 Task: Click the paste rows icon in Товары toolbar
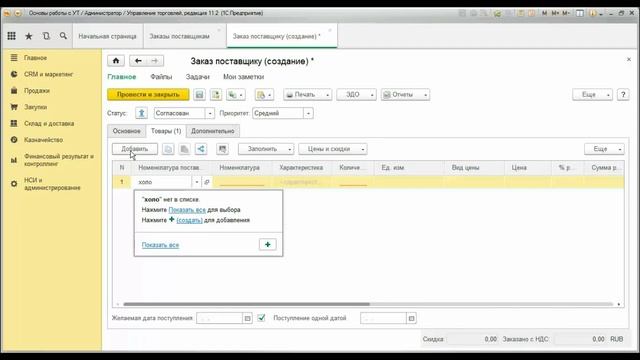click(x=184, y=149)
